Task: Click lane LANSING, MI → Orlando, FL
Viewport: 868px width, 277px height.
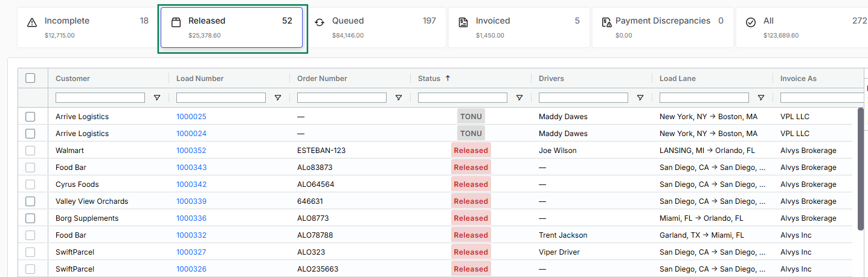Action: (x=707, y=151)
